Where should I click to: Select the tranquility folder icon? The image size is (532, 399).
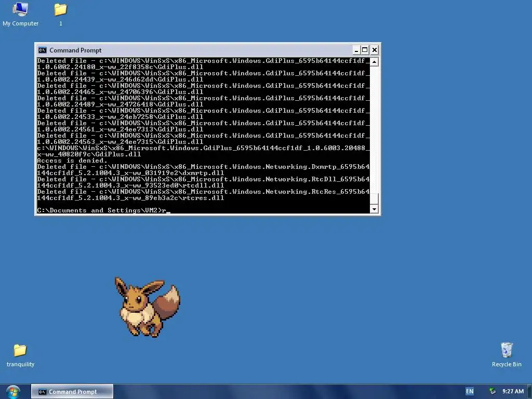click(x=20, y=350)
